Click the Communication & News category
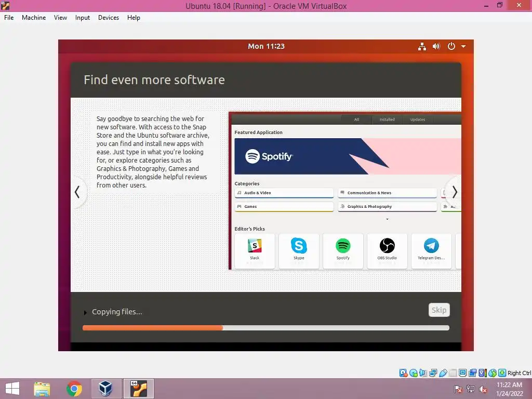 pos(387,193)
